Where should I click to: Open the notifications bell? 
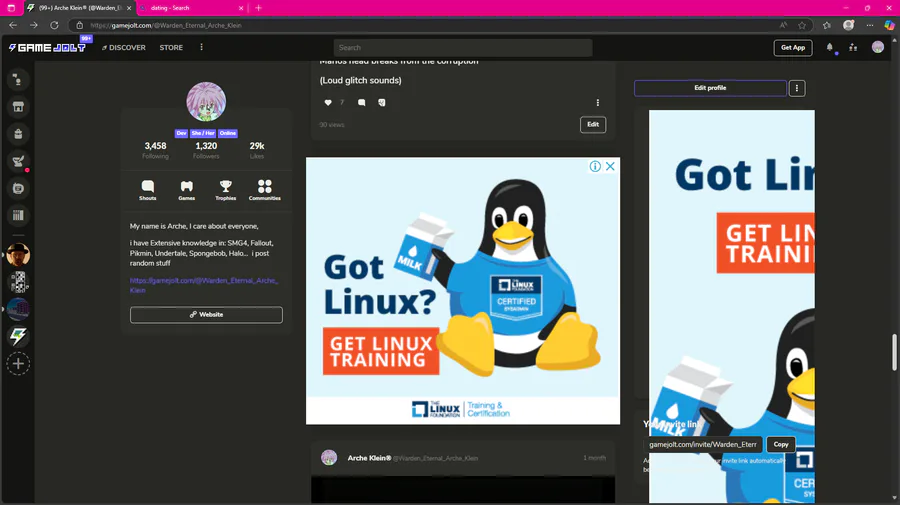(x=829, y=48)
